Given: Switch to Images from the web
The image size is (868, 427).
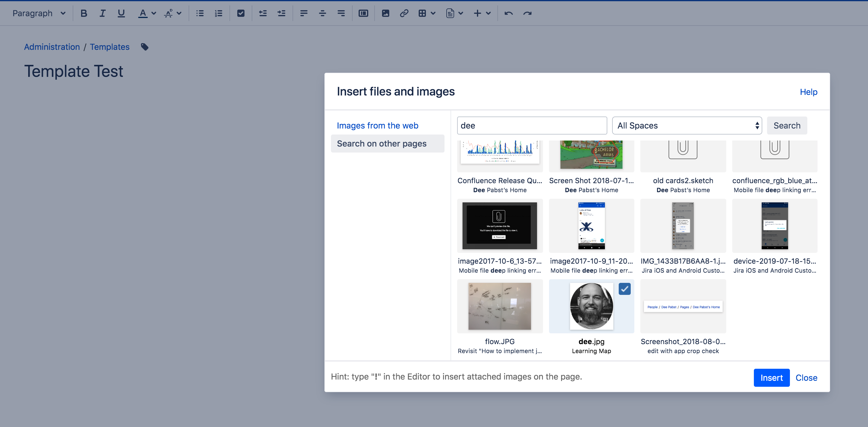Looking at the screenshot, I should (x=378, y=125).
